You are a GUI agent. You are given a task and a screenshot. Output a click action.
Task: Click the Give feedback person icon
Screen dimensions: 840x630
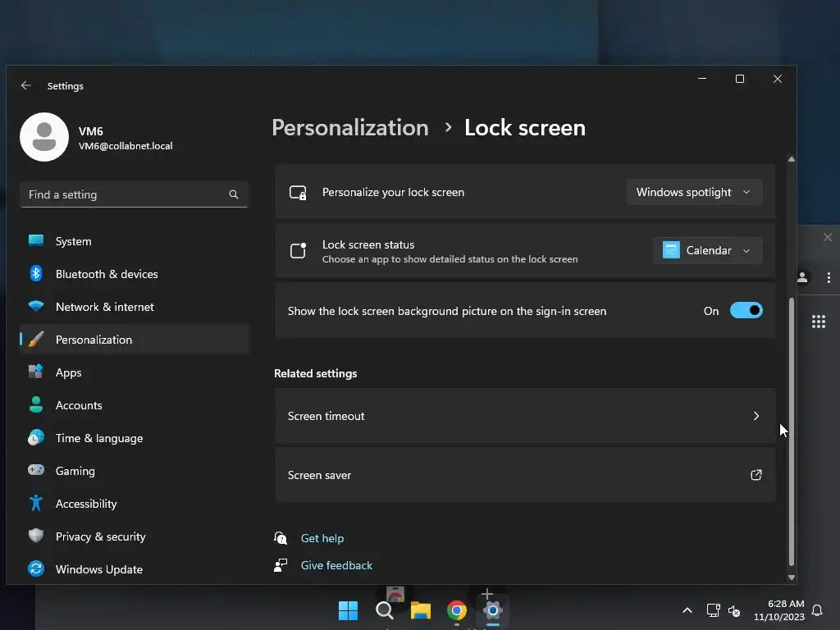[281, 565]
